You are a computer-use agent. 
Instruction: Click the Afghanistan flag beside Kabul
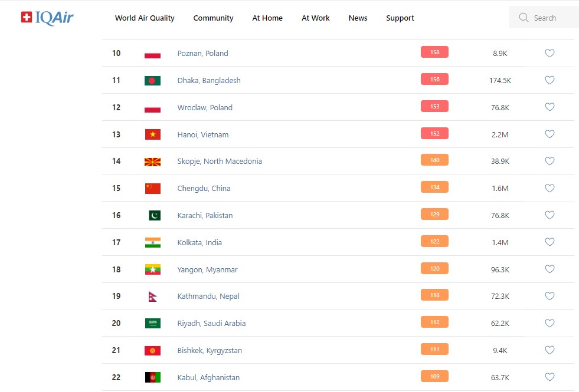[x=152, y=377]
